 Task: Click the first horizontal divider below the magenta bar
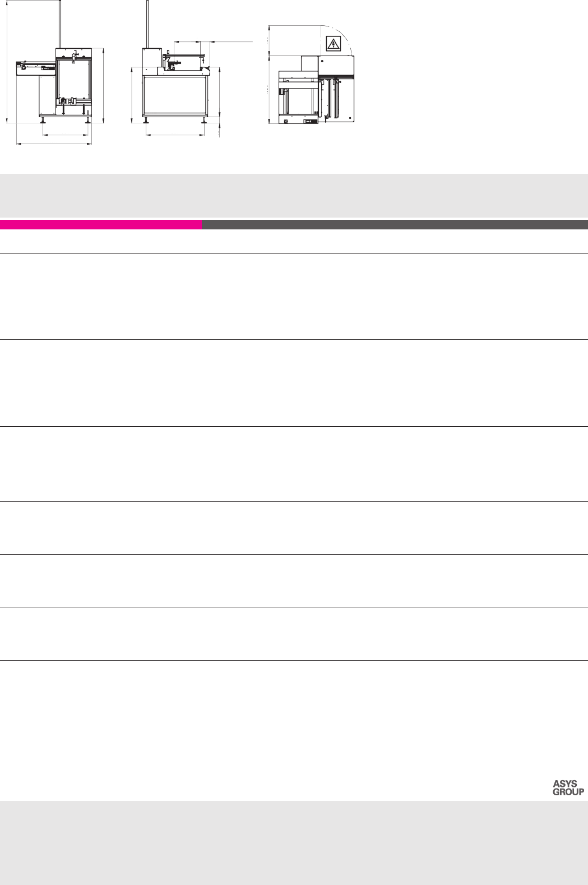294,253
